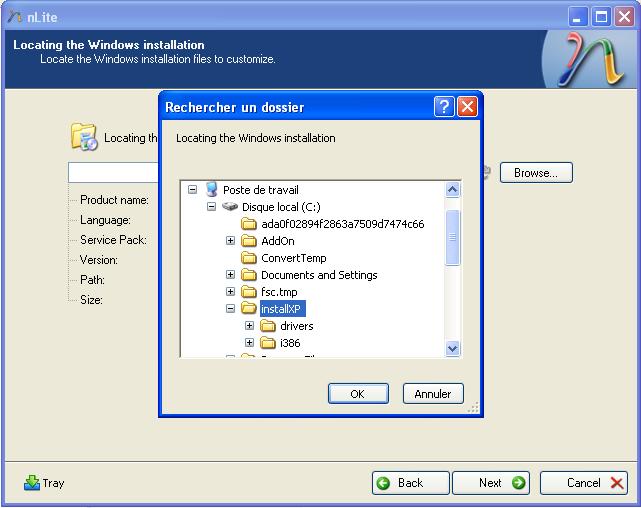Select the Documents and Settings folder name
The width and height of the screenshot is (641, 508).
tap(319, 275)
